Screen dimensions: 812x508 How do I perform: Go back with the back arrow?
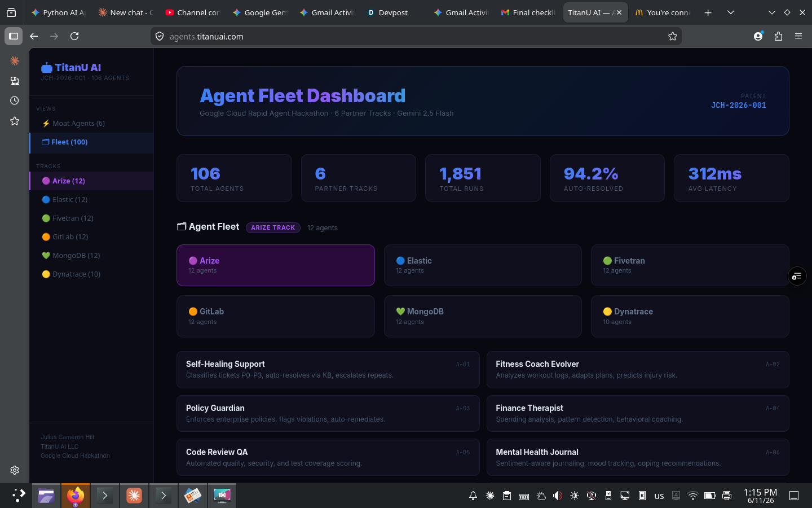click(34, 36)
